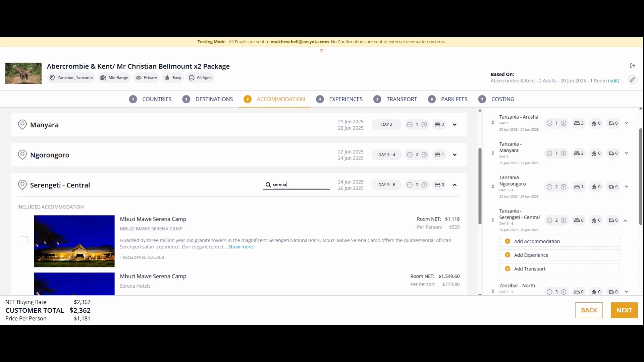Expand the Manyara accommodation section
Image resolution: width=644 pixels, height=362 pixels.
click(455, 125)
